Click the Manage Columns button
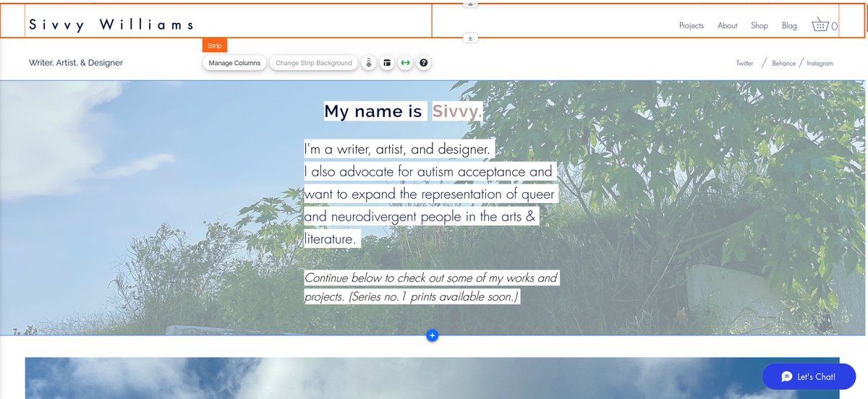Viewport: 868px width, 399px height. point(234,63)
